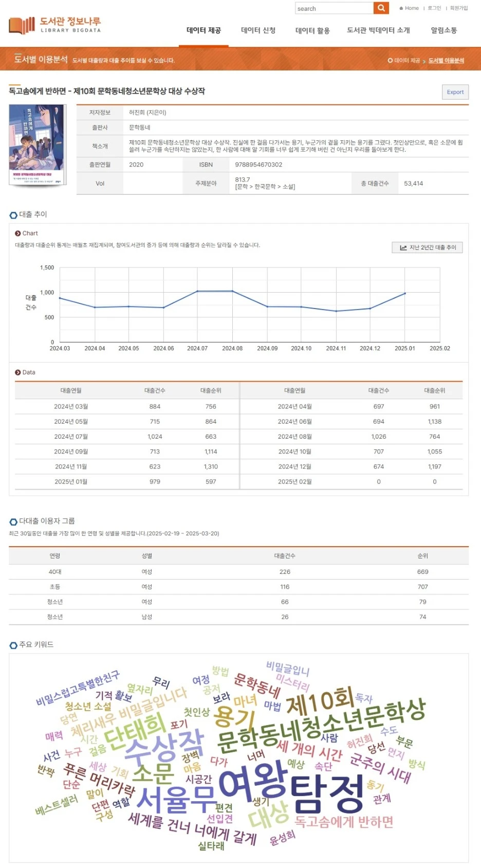Click the publisher value 문학동네
This screenshot has width=481, height=868.
pyautogui.click(x=139, y=128)
